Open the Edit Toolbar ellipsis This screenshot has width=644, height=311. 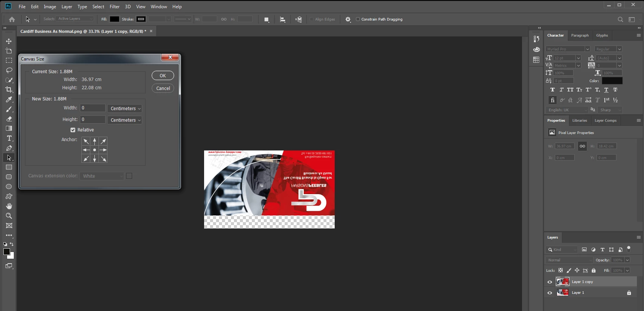pos(9,235)
